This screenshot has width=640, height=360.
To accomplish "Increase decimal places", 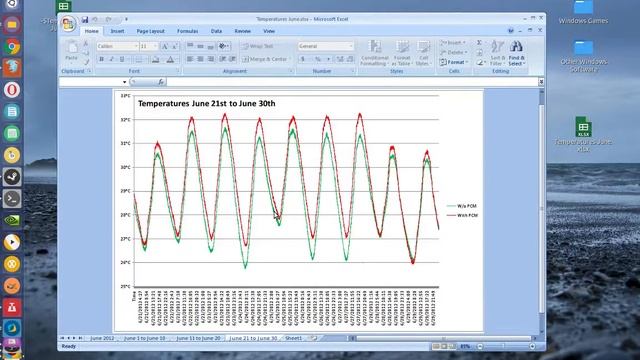I will tap(340, 59).
